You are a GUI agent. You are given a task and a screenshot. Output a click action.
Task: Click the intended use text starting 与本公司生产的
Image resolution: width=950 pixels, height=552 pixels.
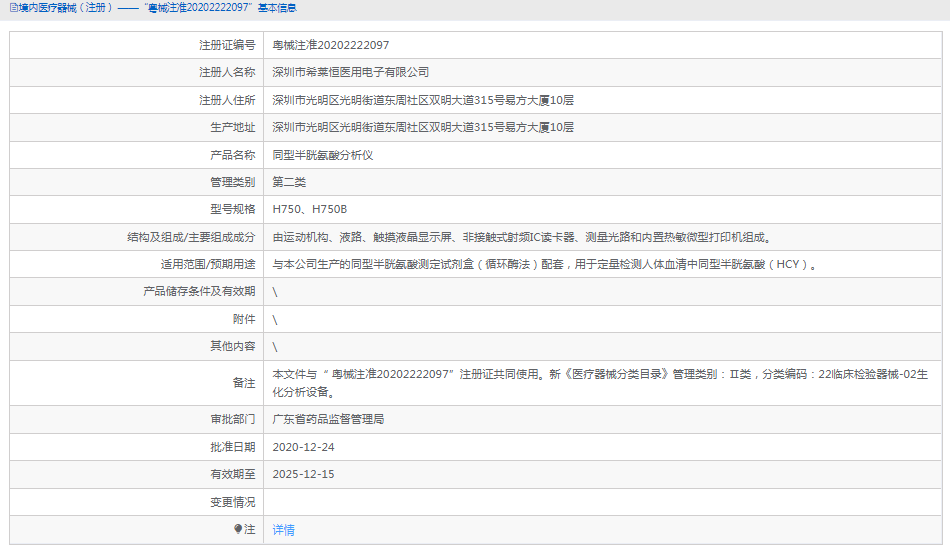[544, 265]
